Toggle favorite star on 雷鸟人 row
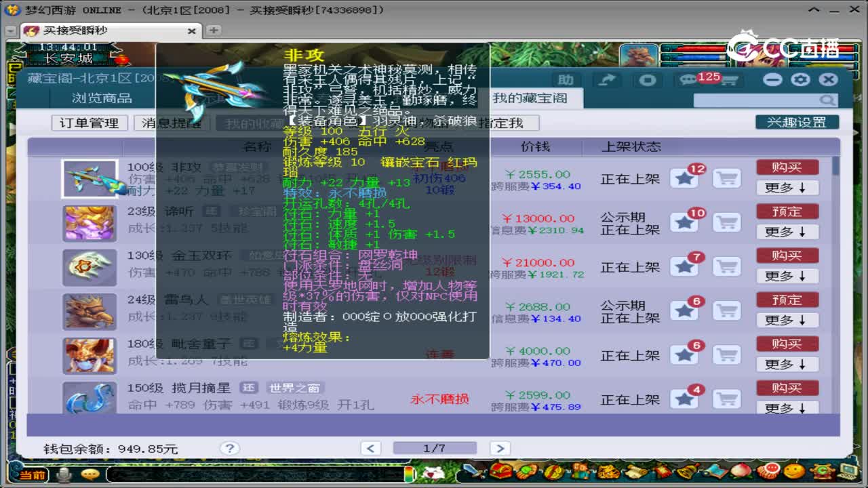This screenshot has width=868, height=488. [684, 311]
